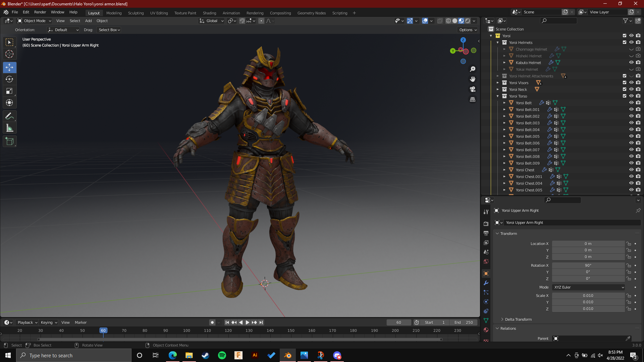Switch to solid viewport shading
Screen dimensions: 644x362
pos(455,21)
